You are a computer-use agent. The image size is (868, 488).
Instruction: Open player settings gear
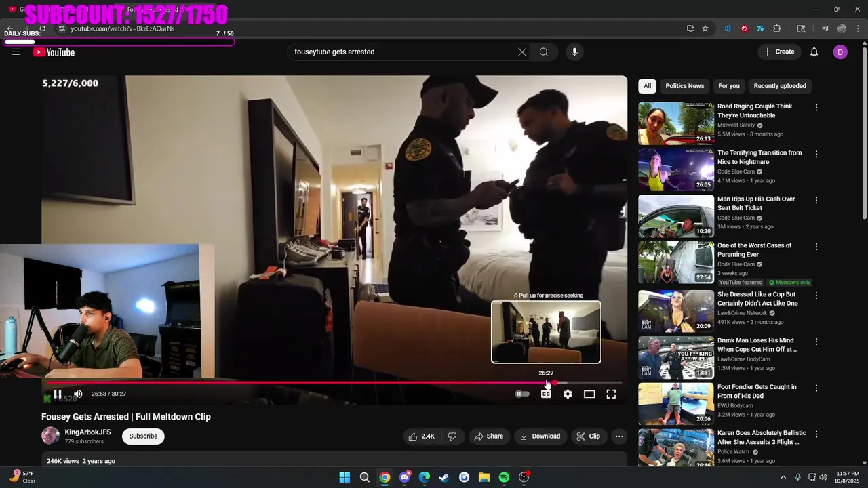pos(568,394)
